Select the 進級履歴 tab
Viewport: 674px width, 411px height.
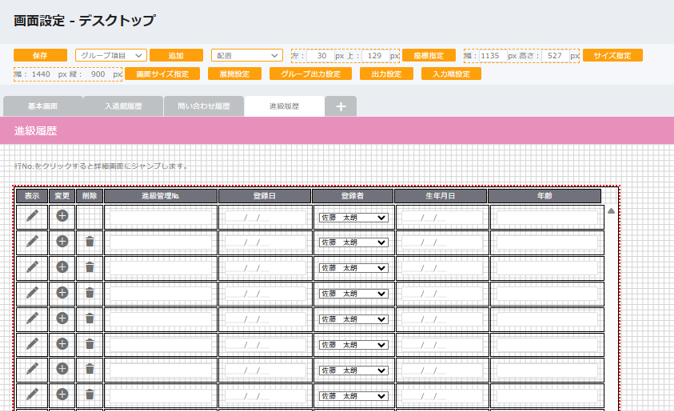pyautogui.click(x=284, y=106)
